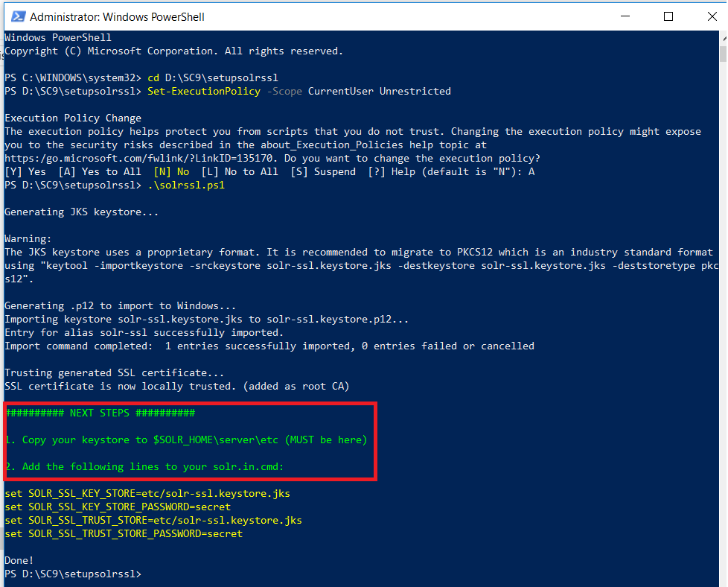
Task: Click 'Importing keystore solr-ssl.keystore.jks' line
Action: point(207,320)
